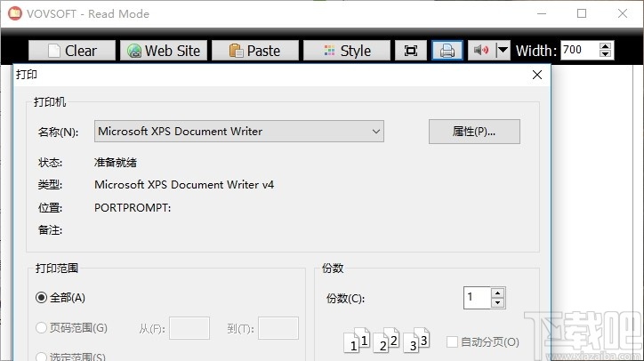Click the 属性(P)... properties button
The width and height of the screenshot is (644, 361).
click(x=474, y=132)
